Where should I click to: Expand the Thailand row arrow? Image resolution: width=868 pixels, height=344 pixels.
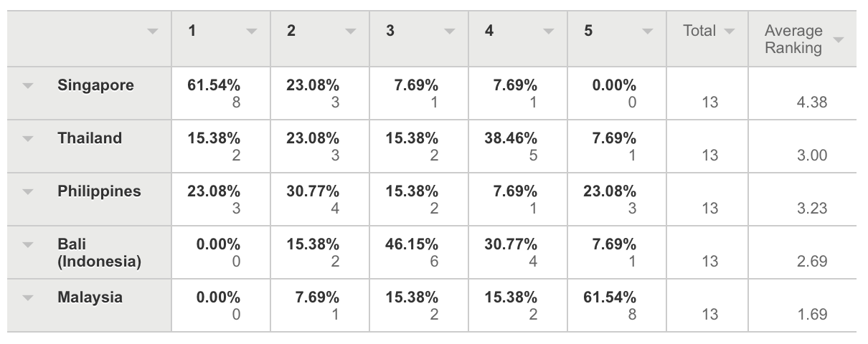28,138
